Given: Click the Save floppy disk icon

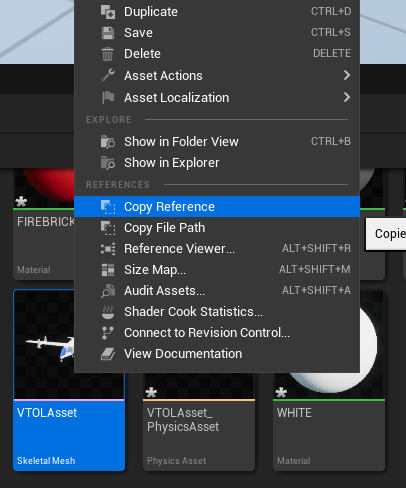Looking at the screenshot, I should [x=108, y=33].
